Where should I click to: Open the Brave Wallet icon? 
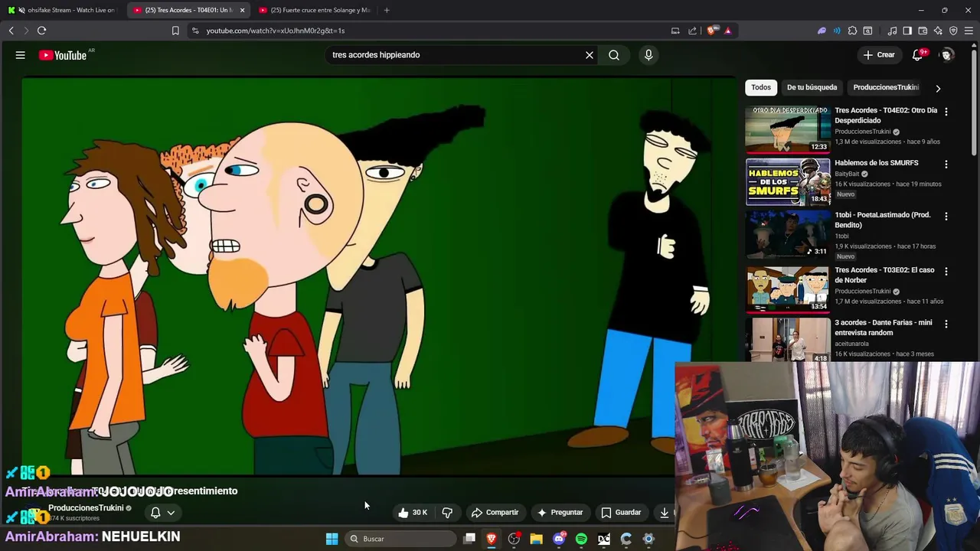pos(923,31)
